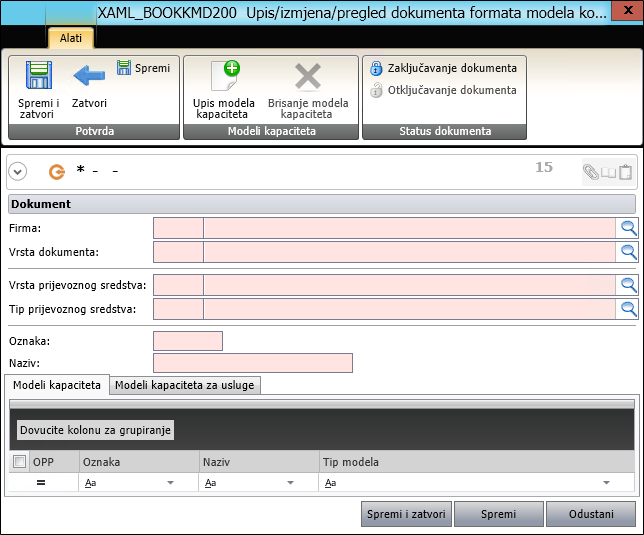The width and height of the screenshot is (644, 535).
Task: Click Brisanje modela kapaciteta X icon
Action: [x=308, y=76]
